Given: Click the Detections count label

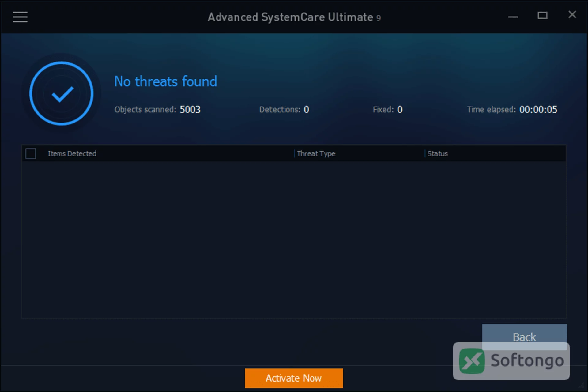Looking at the screenshot, I should [280, 110].
